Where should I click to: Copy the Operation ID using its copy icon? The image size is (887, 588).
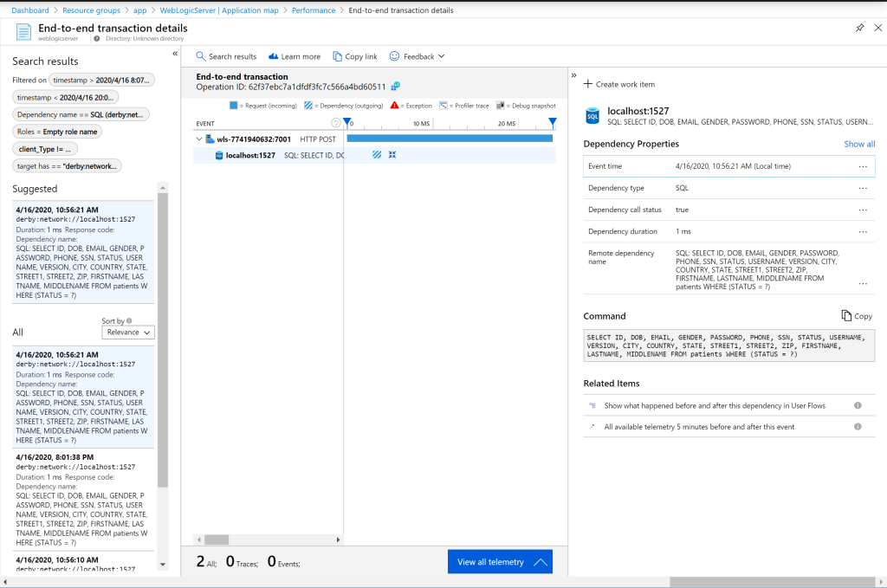pos(397,87)
